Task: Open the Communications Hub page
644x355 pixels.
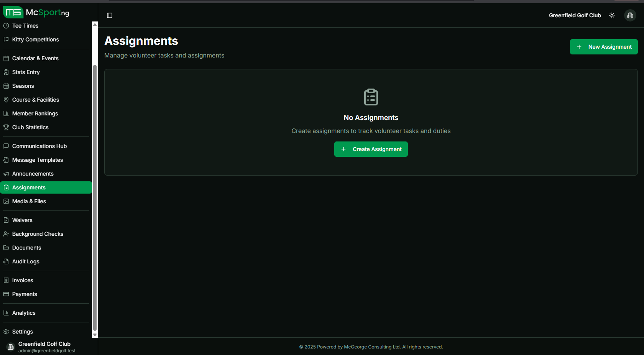Action: pos(39,146)
